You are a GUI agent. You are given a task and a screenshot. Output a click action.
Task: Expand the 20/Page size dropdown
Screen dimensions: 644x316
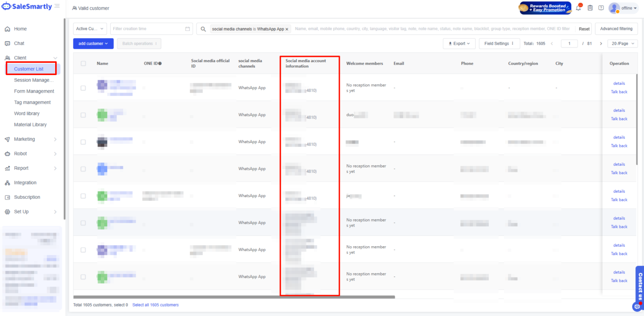click(x=623, y=44)
